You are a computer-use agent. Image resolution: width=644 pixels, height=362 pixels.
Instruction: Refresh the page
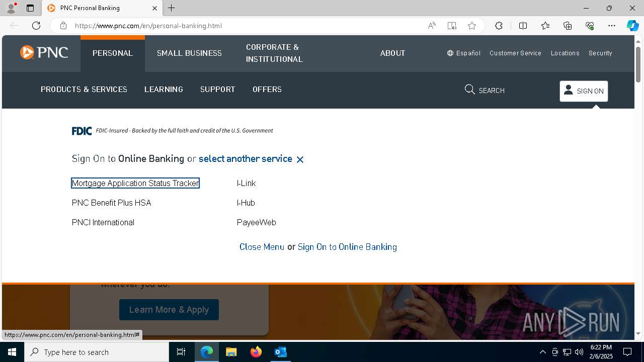(x=36, y=26)
